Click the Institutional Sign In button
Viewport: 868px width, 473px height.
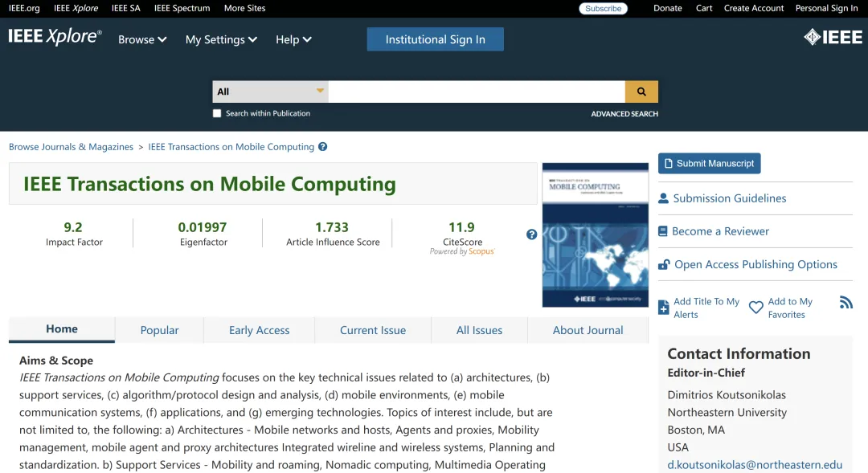(435, 39)
